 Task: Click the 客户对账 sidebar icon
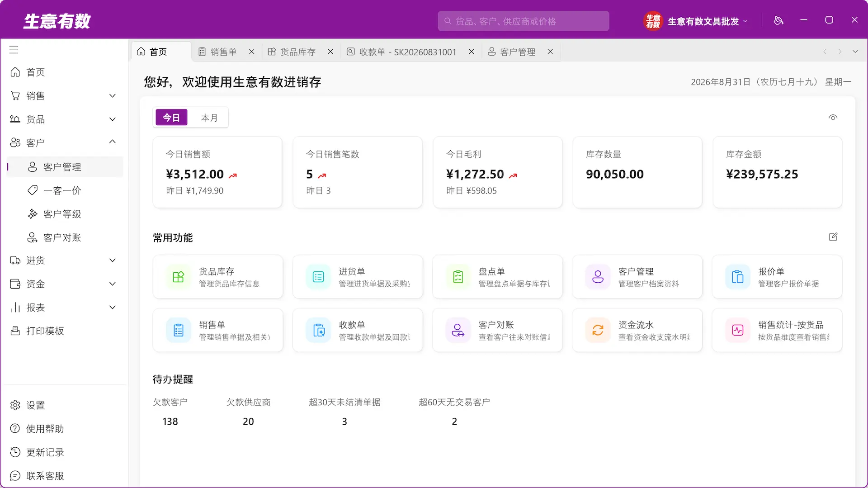(33, 237)
